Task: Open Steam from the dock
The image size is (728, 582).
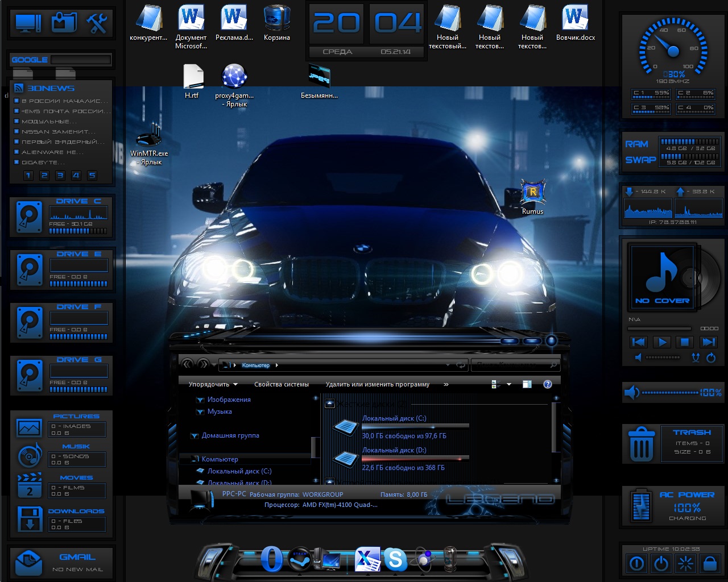Action: pos(299,559)
